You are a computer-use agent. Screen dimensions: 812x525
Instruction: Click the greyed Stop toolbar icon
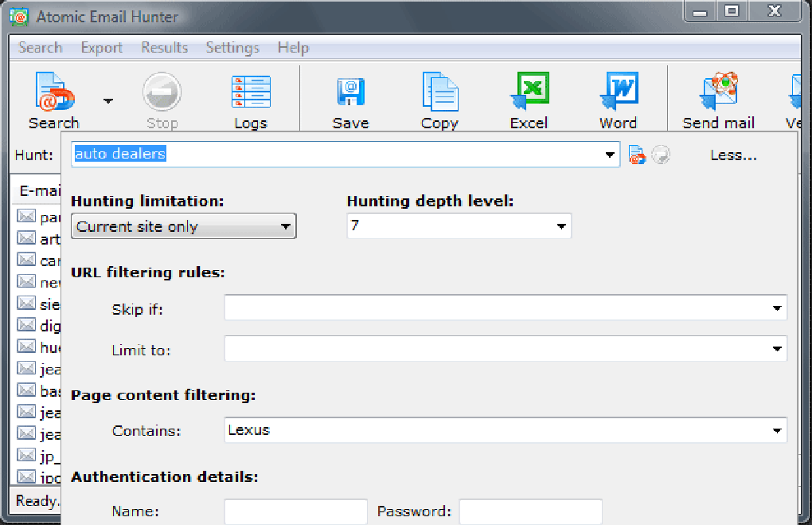162,100
